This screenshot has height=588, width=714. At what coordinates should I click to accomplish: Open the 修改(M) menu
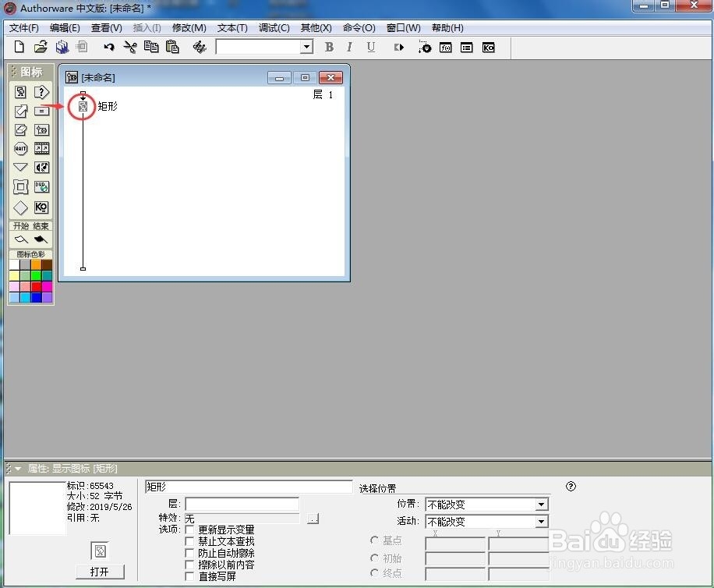189,28
